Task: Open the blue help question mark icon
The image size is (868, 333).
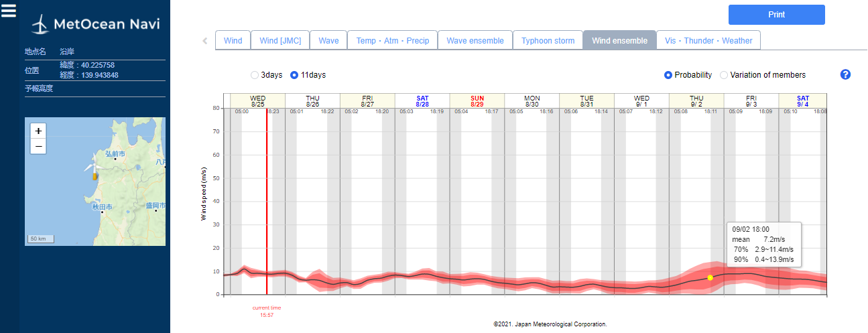Action: click(x=845, y=74)
